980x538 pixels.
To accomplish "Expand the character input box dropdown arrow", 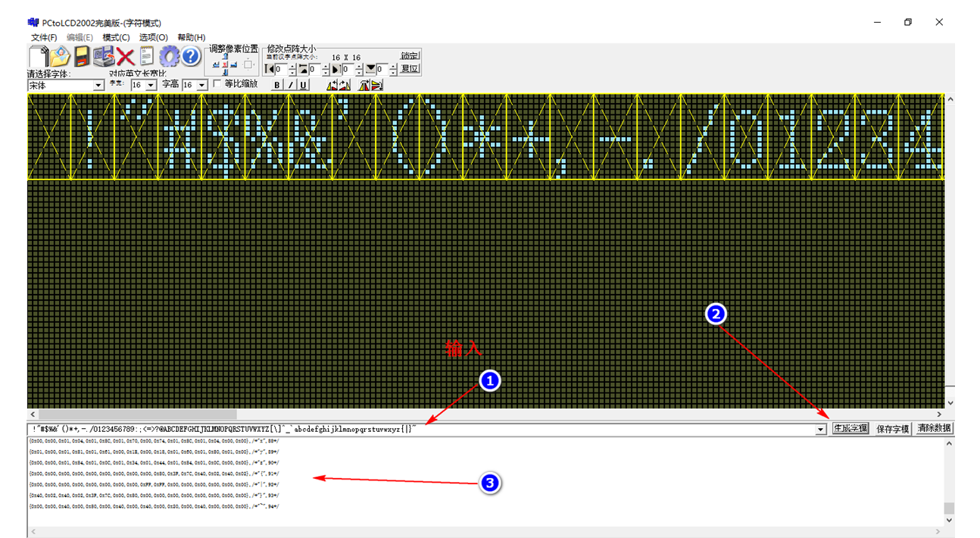I will tap(821, 430).
